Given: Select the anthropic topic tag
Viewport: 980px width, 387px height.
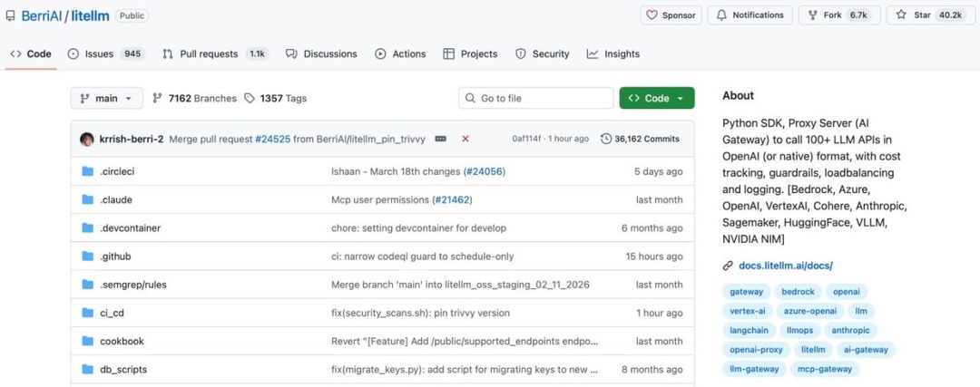Looking at the screenshot, I should click(x=850, y=330).
